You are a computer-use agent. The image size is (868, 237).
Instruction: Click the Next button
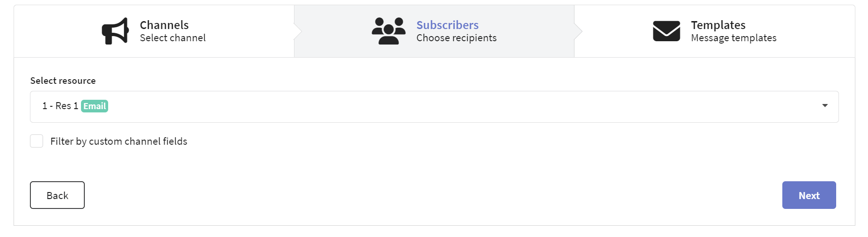pyautogui.click(x=809, y=195)
